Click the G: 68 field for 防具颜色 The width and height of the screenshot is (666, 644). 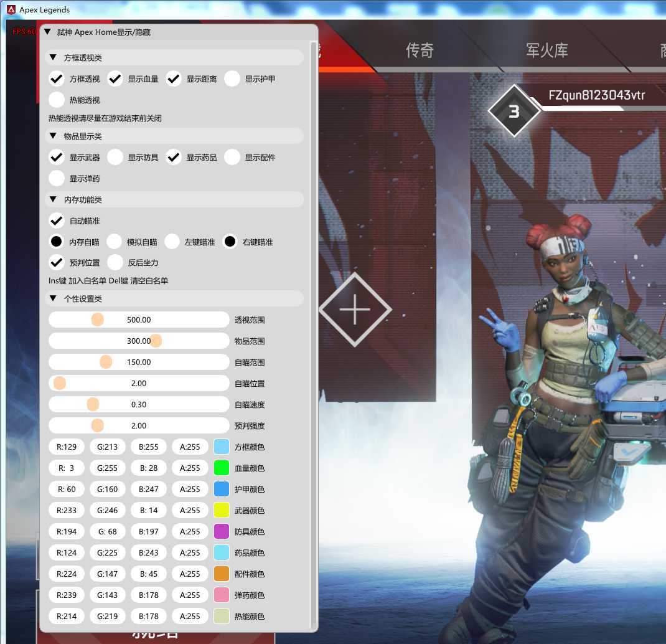pos(108,531)
